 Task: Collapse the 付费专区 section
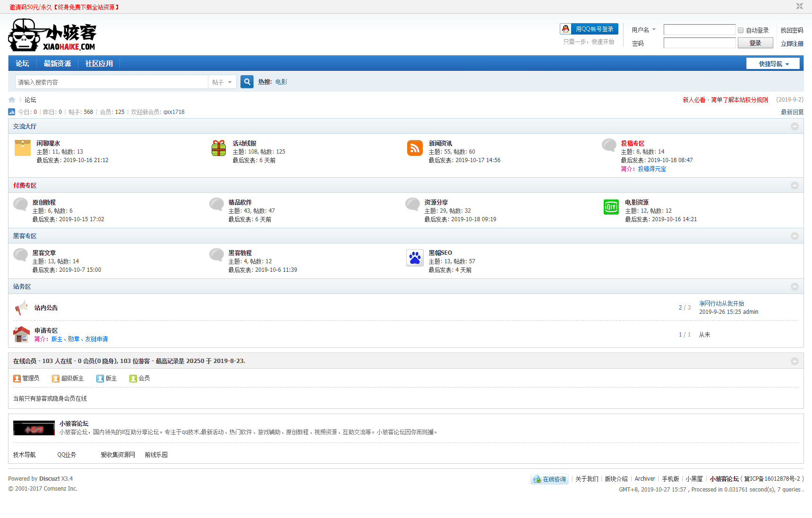tap(795, 185)
